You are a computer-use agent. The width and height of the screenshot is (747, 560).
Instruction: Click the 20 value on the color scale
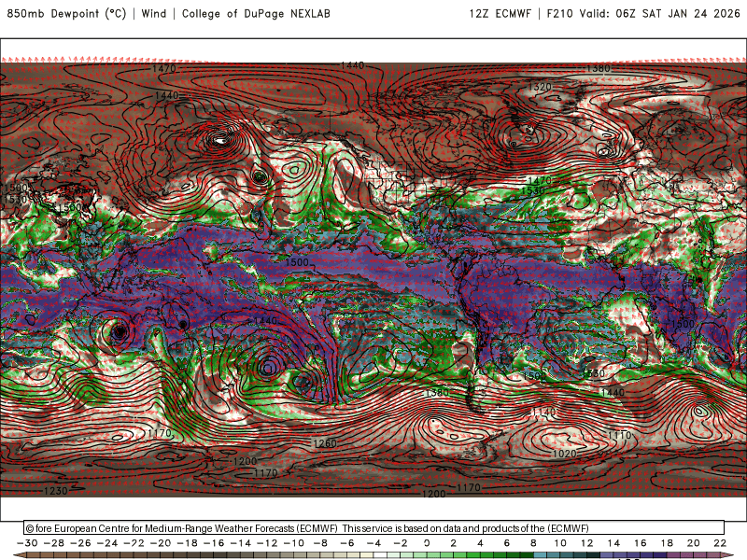click(694, 543)
